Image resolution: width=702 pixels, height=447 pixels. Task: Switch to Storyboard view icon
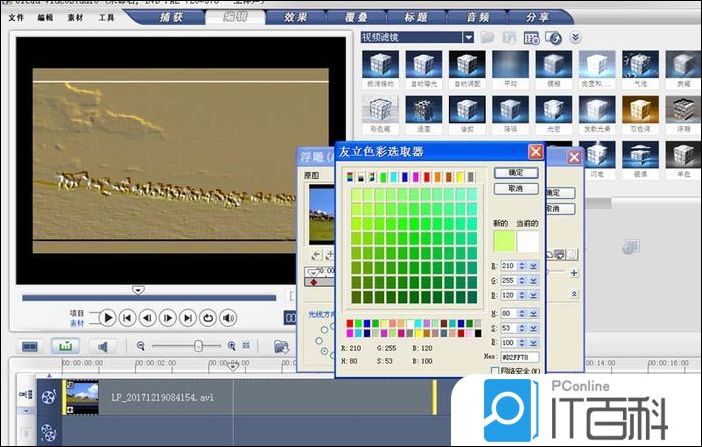coord(31,346)
